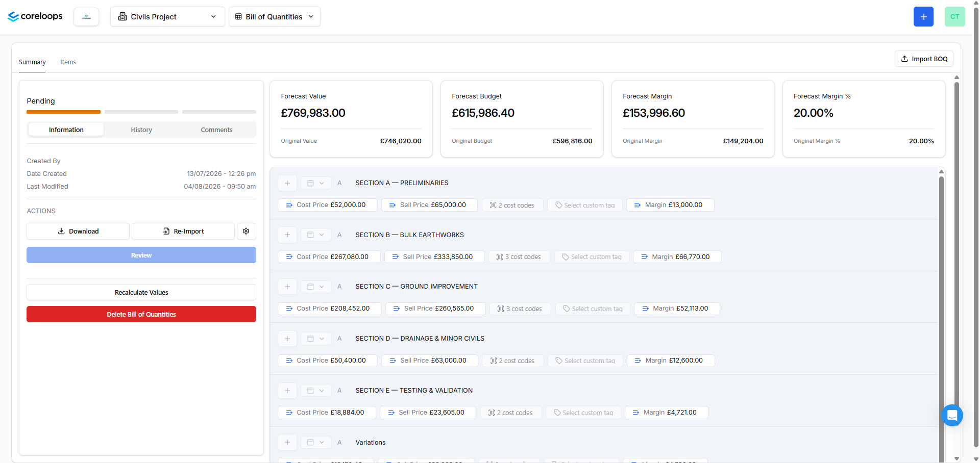Select custom tag for Section E Testing

pyautogui.click(x=583, y=413)
